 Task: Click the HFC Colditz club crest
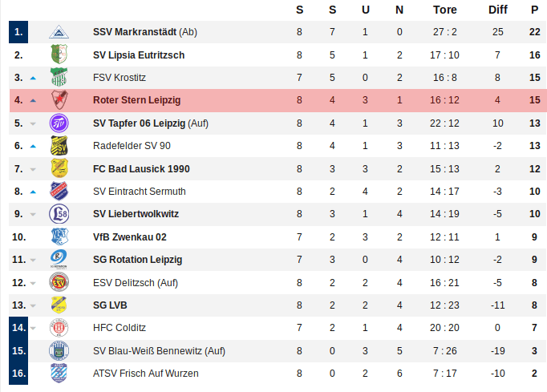point(59,327)
